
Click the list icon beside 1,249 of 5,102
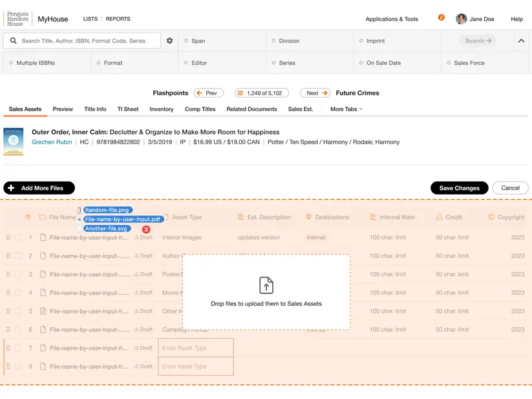(241, 92)
